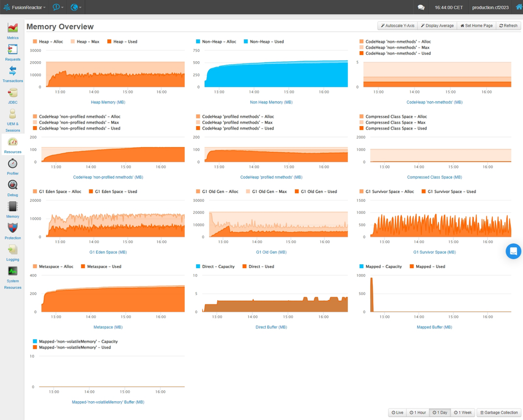The width and height of the screenshot is (523, 420).
Task: Open the JDBC database icon
Action: click(13, 93)
